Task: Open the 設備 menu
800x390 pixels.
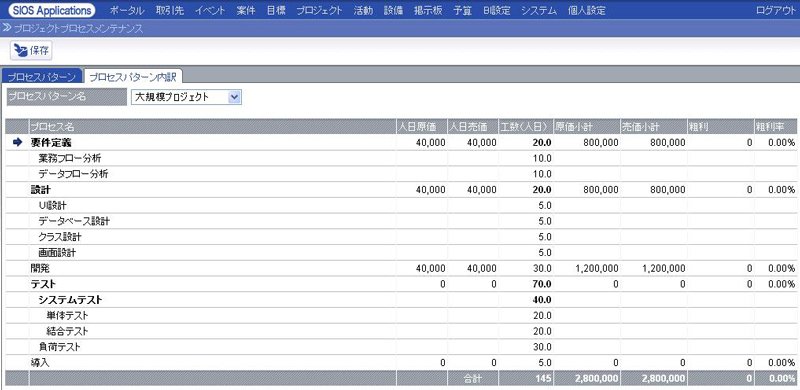Action: pyautogui.click(x=393, y=11)
